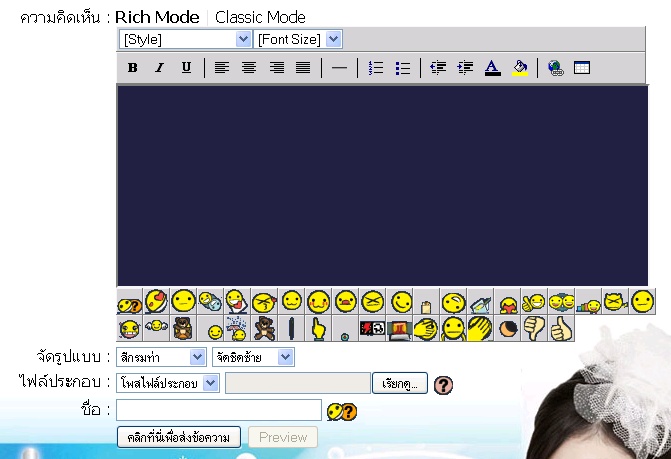The width and height of the screenshot is (671, 459).
Task: Insert the pointing-up finger emoticon
Action: tap(318, 329)
